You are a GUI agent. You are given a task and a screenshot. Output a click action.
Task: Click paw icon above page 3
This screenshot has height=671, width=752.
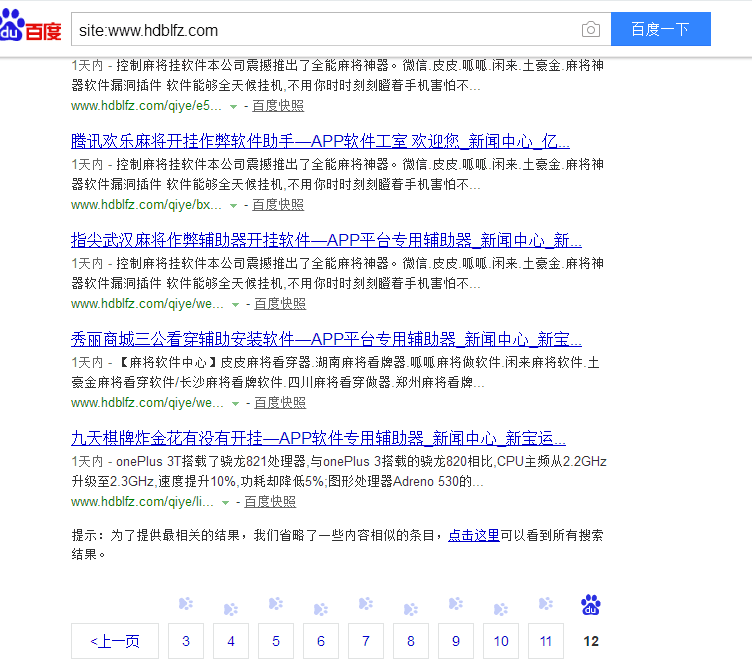click(186, 603)
